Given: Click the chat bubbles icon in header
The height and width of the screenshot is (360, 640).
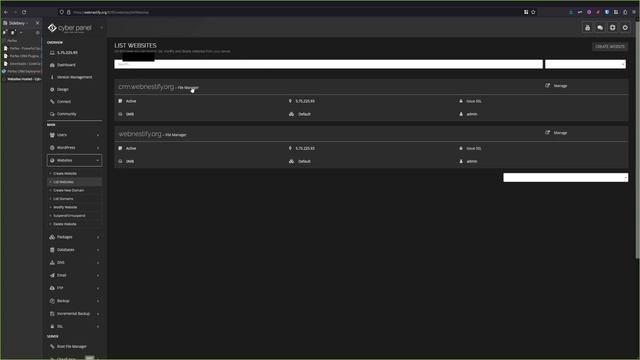Looking at the screenshot, I should [x=600, y=28].
